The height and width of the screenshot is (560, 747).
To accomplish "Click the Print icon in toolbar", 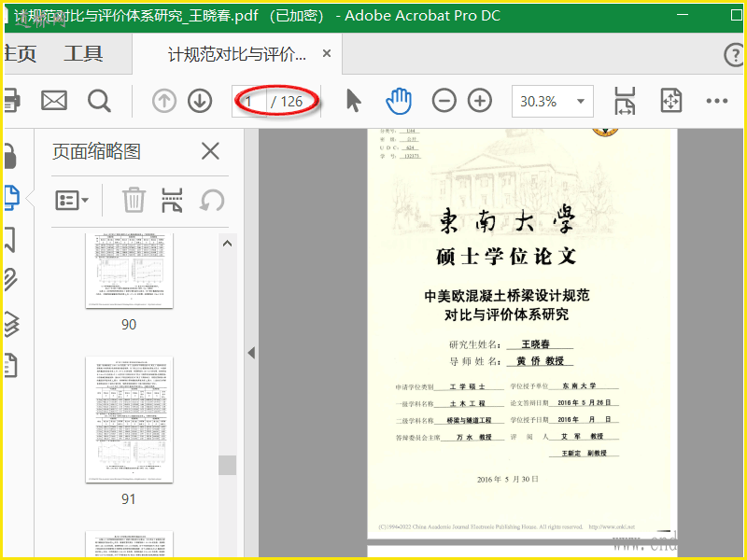I will pos(11,101).
